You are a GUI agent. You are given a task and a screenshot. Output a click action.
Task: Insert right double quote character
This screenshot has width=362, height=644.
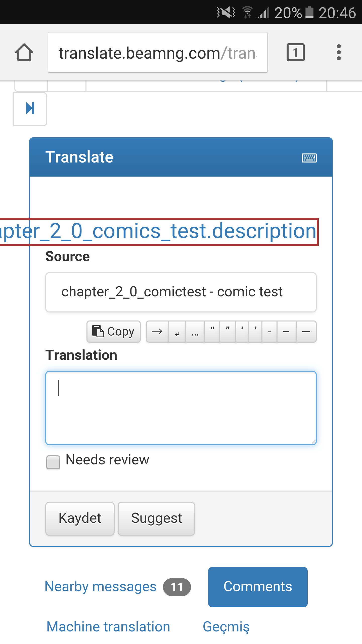tap(228, 331)
